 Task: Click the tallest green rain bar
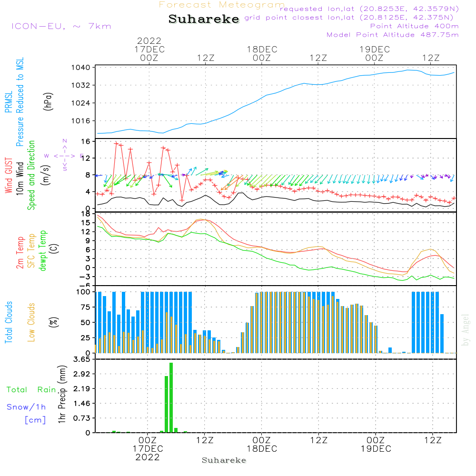click(171, 397)
